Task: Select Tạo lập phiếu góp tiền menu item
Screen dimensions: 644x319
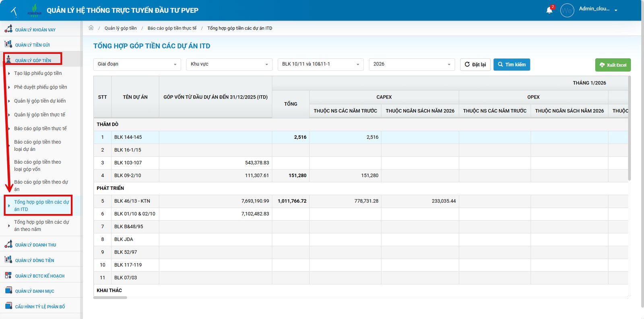Action: click(38, 73)
